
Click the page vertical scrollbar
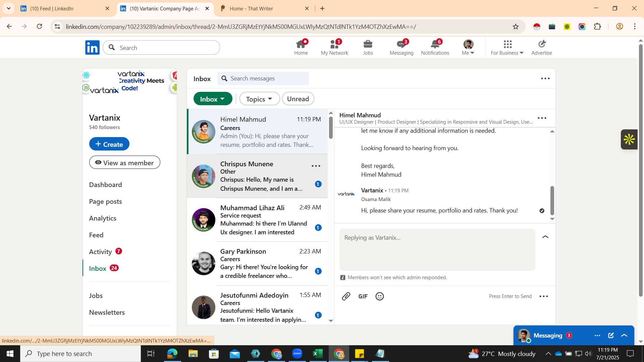point(641,171)
